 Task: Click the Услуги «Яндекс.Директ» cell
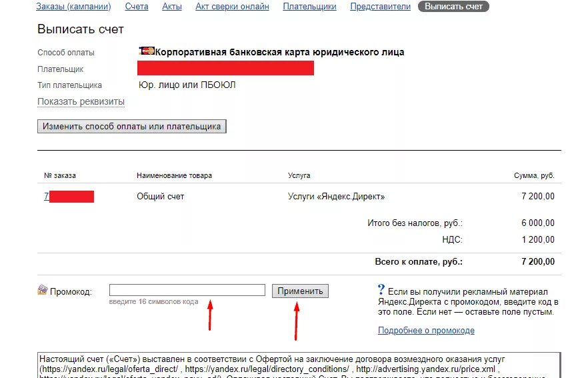tap(337, 197)
